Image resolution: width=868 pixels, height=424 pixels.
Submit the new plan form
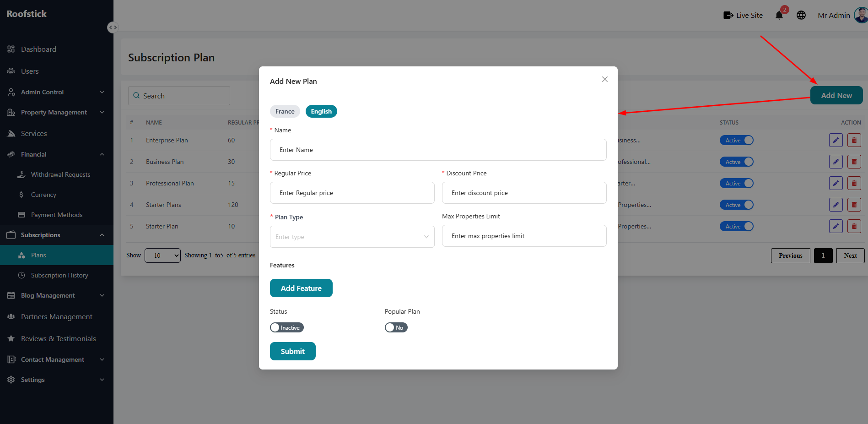[293, 351]
